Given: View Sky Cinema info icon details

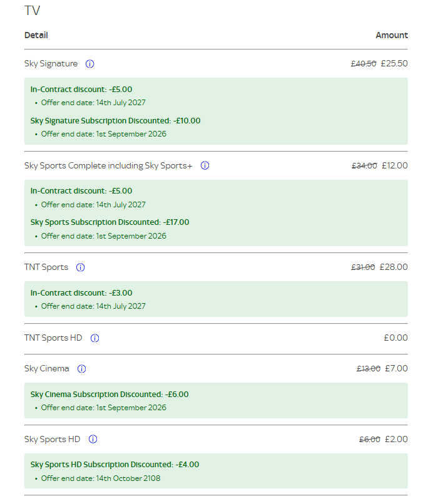Looking at the screenshot, I should [82, 369].
